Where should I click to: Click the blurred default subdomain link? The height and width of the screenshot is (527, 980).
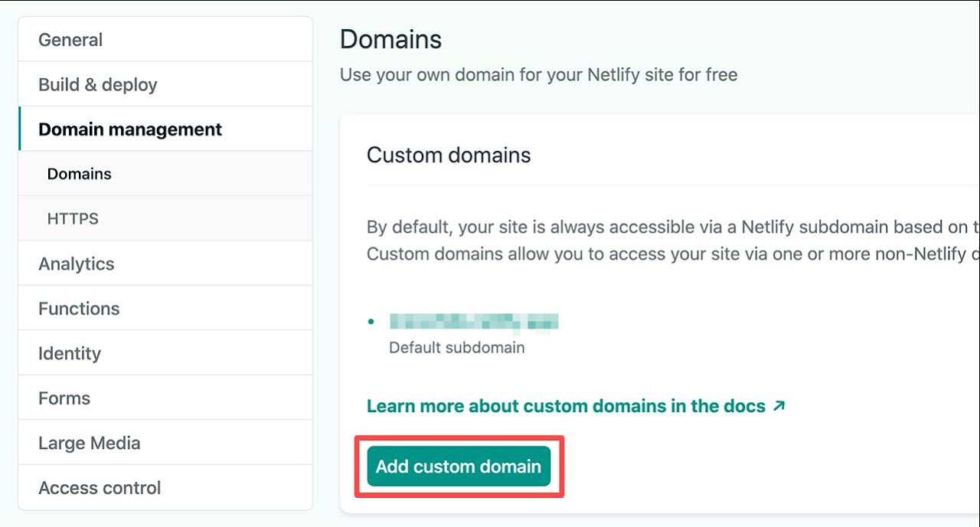tap(474, 322)
